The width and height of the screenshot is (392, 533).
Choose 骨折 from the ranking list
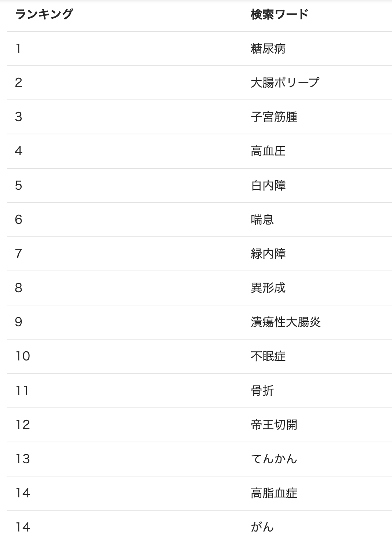tap(262, 391)
